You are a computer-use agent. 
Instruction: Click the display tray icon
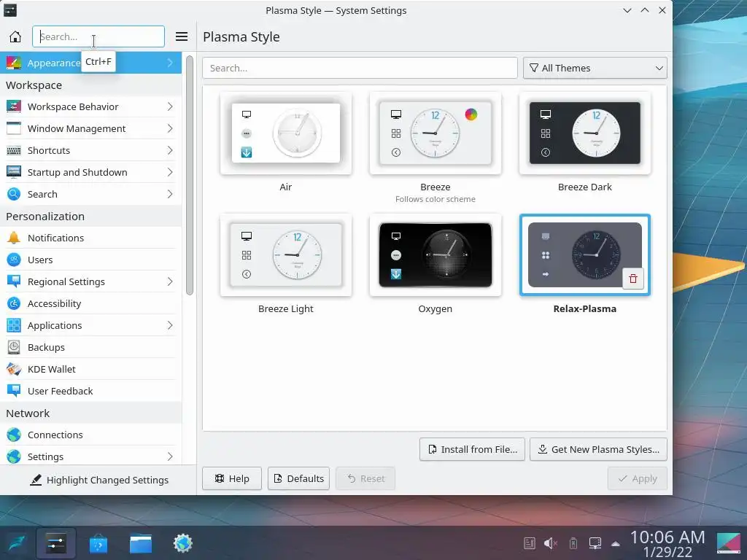595,543
